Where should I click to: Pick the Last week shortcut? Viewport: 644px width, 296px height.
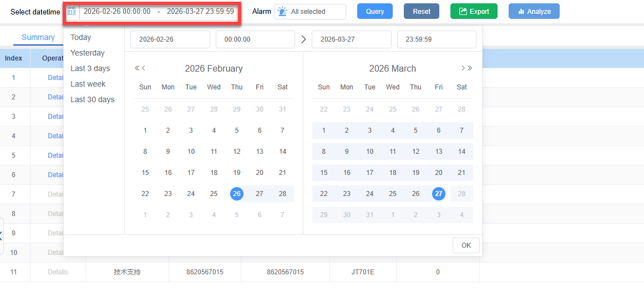[88, 84]
